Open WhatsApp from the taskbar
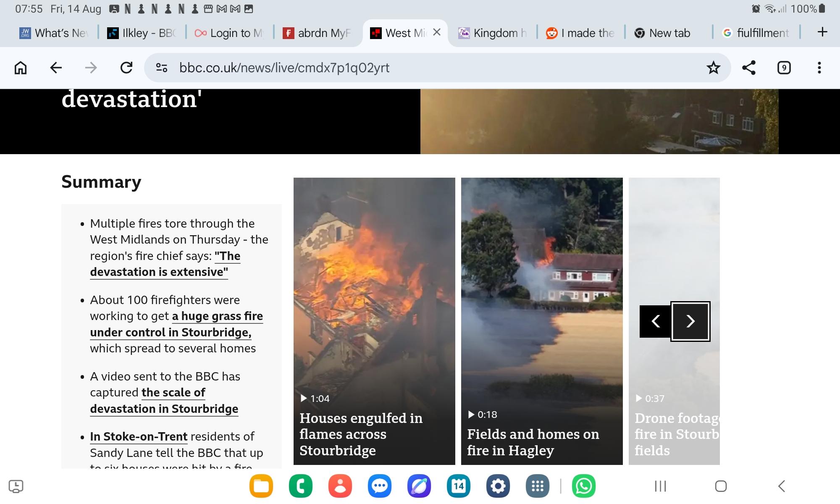 point(583,486)
